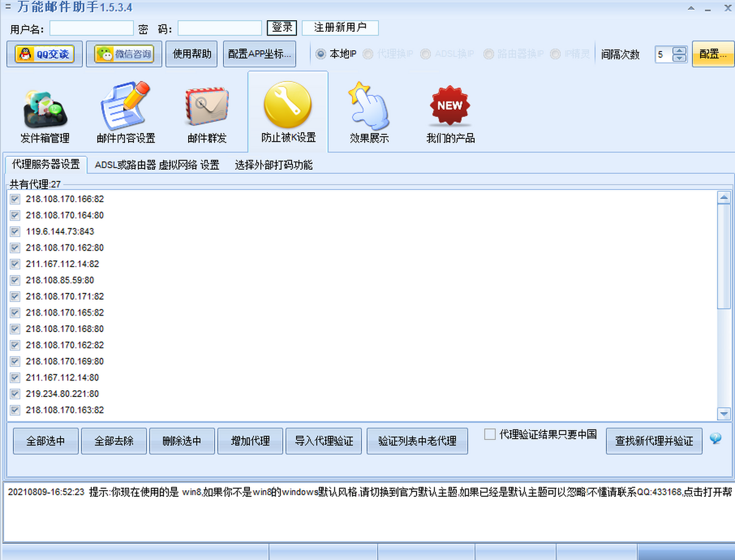The width and height of the screenshot is (735, 560).
Task: Click the 用户名 input field
Action: [91, 28]
